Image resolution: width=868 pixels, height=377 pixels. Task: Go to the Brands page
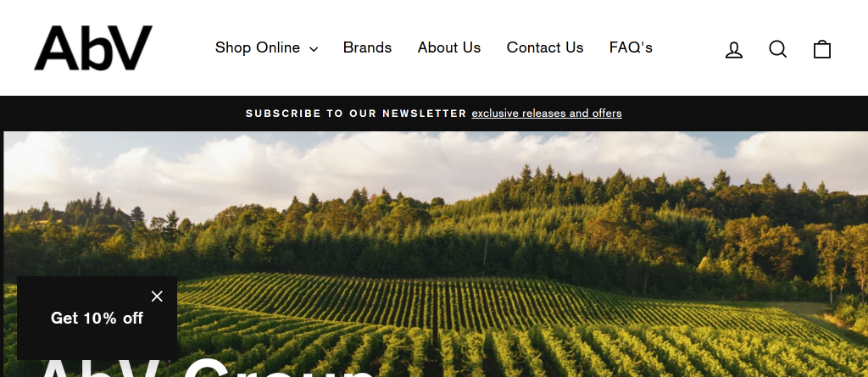[x=367, y=47]
